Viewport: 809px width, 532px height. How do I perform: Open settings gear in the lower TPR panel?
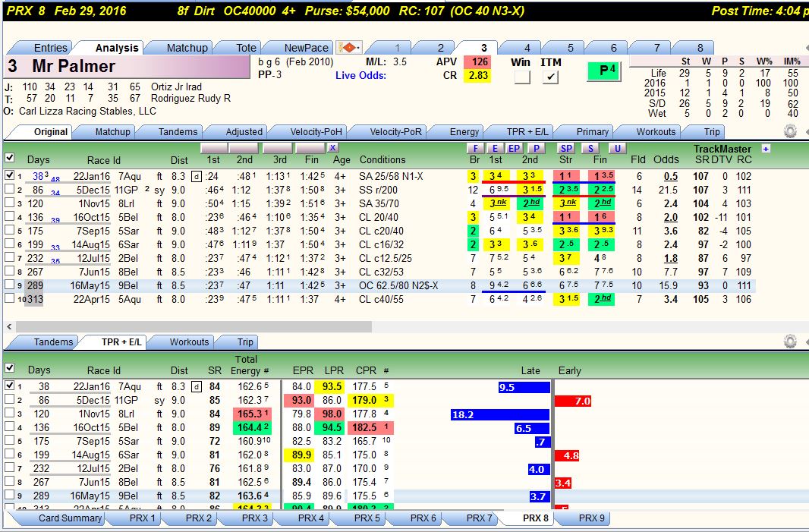[x=790, y=342]
